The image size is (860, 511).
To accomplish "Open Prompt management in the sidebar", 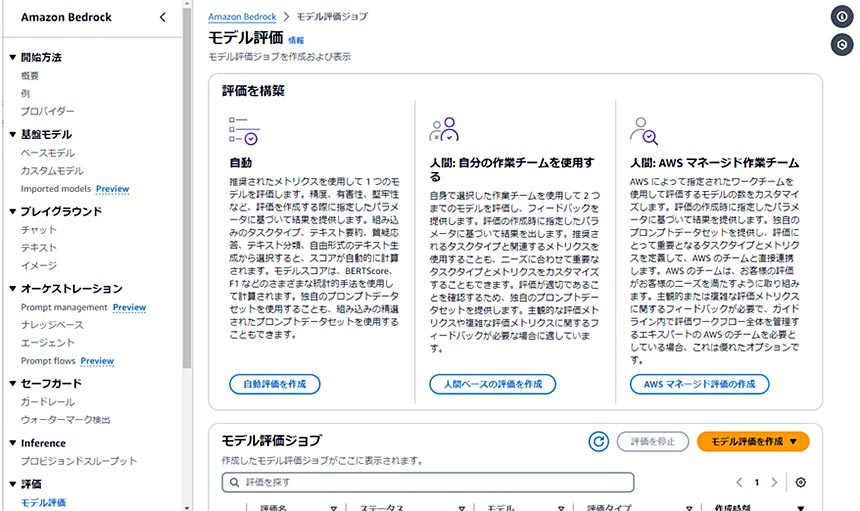I will pyautogui.click(x=64, y=307).
